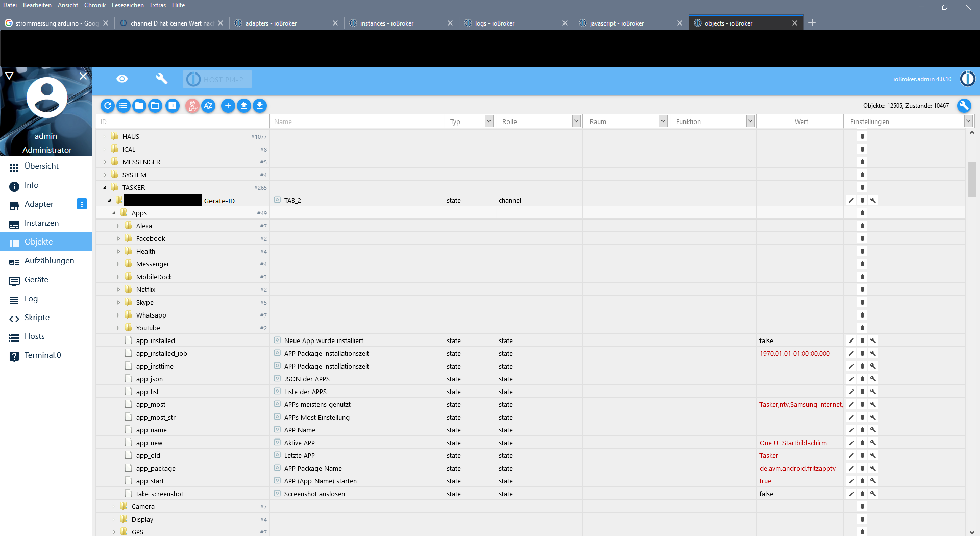Switch to the 'logs - ioBroker' browser tab
The image size is (980, 536).
(516, 23)
